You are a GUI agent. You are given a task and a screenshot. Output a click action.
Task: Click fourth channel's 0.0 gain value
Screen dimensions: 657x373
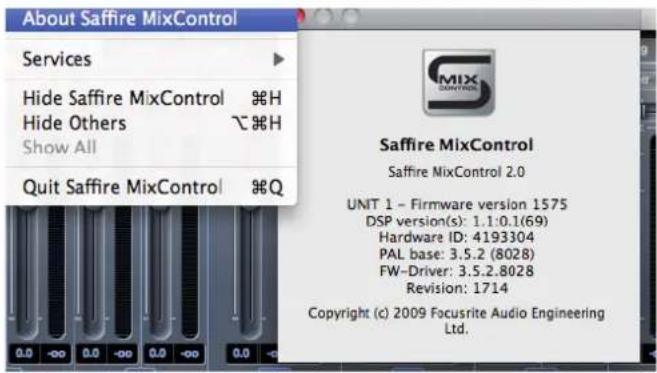coord(241,353)
